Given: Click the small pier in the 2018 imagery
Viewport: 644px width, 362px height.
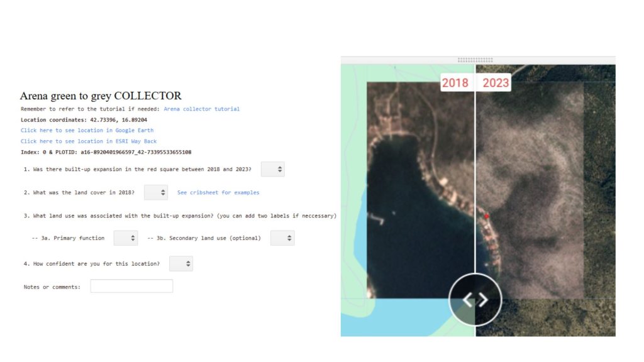Looking at the screenshot, I should pos(375,218).
